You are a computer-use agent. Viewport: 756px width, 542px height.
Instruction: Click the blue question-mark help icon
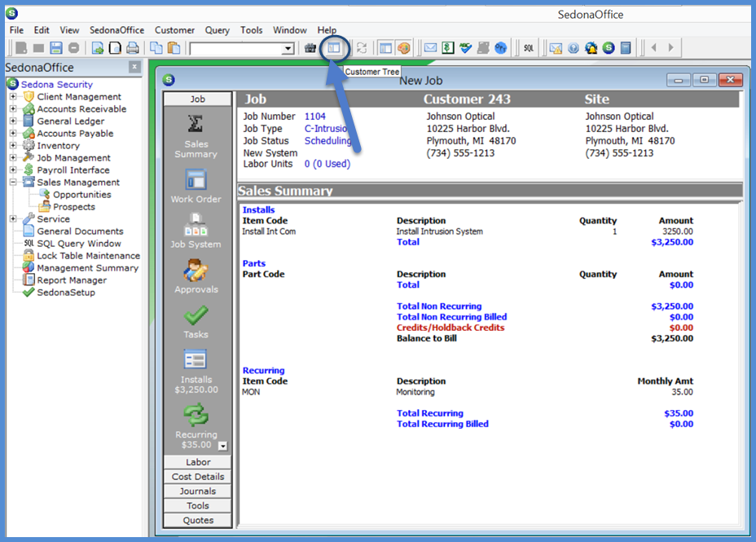574,48
